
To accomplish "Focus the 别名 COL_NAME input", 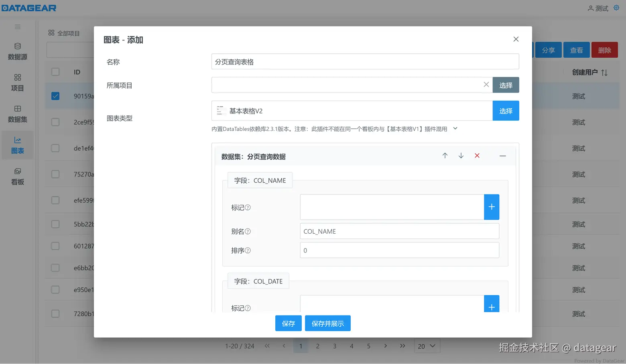I will point(400,231).
